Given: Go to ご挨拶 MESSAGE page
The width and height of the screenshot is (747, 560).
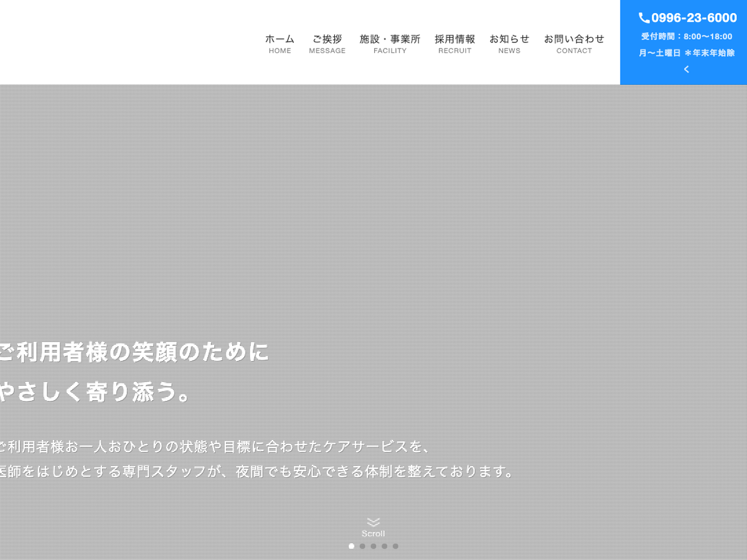Looking at the screenshot, I should [x=327, y=44].
